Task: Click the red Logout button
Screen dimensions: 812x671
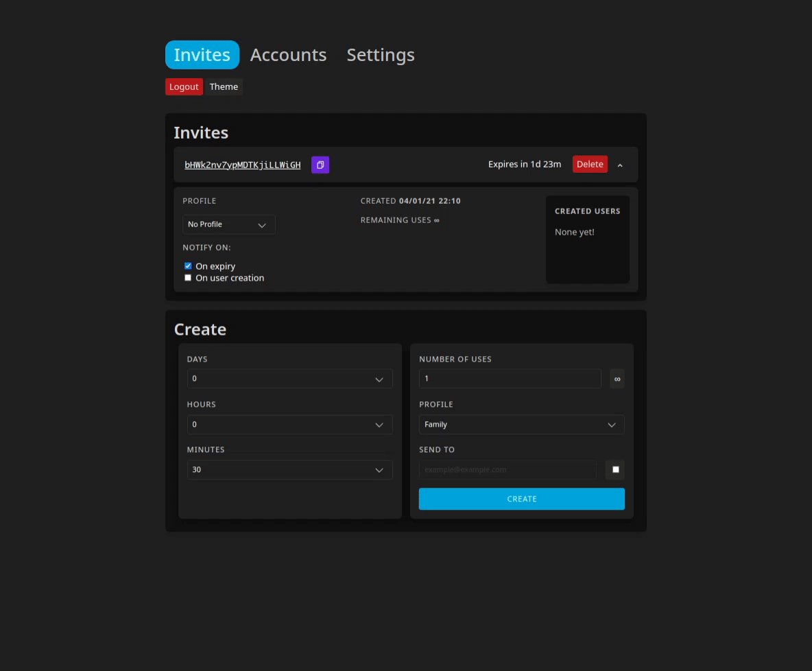Action: point(184,86)
